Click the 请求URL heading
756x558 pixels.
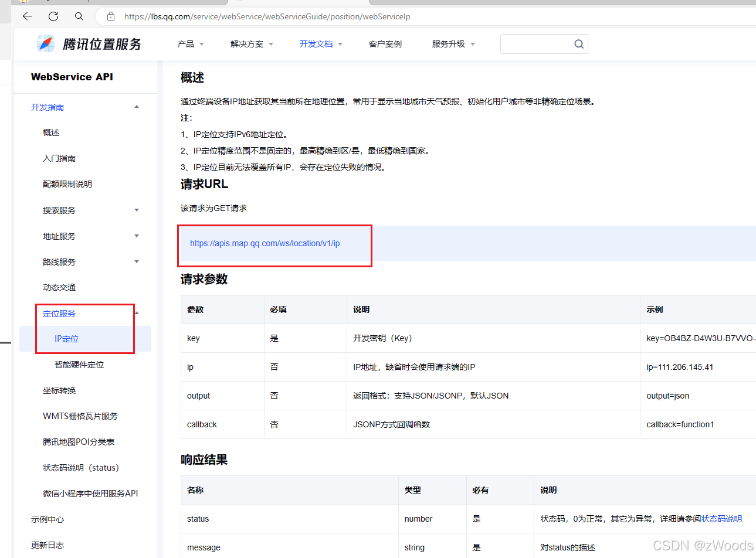204,184
